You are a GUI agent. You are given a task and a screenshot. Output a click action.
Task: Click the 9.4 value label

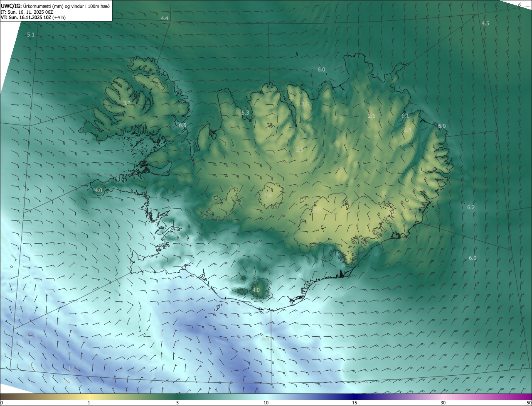(x=265, y=340)
